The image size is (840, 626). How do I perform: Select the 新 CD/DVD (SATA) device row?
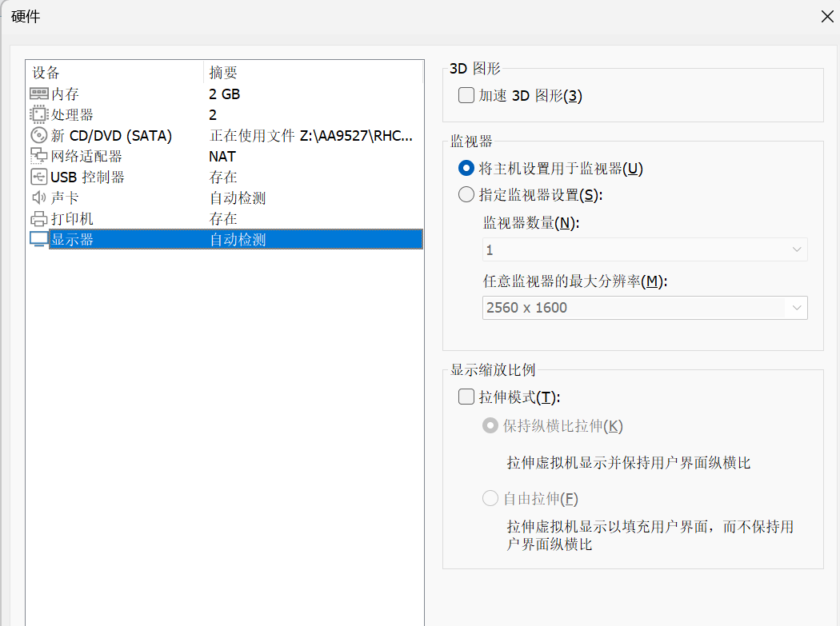(226, 135)
